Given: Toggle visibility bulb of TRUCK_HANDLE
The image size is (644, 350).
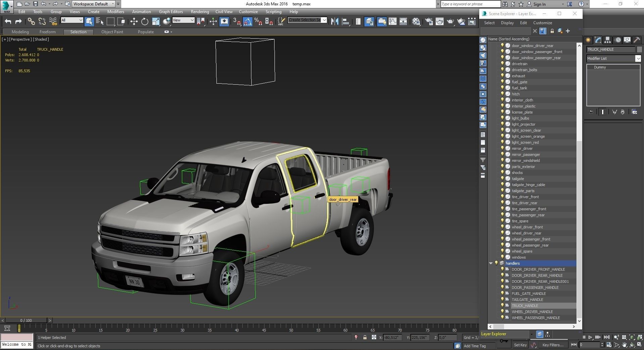Looking at the screenshot, I should click(502, 306).
